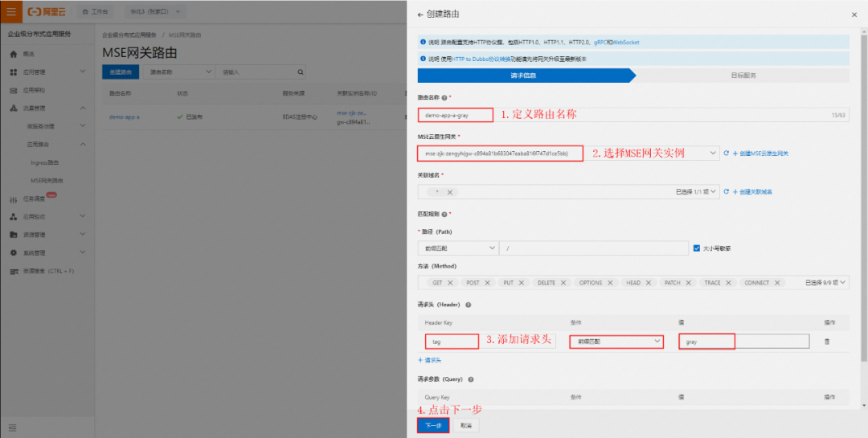Click the 任务调度 sliders icon
This screenshot has height=438, width=868.
14,199
